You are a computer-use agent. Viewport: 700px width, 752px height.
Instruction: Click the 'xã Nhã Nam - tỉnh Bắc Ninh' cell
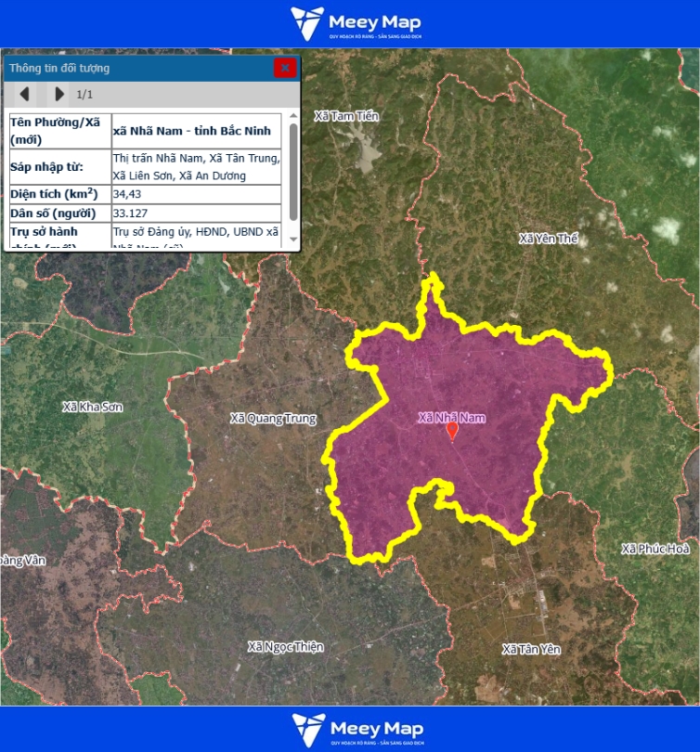tap(197, 131)
